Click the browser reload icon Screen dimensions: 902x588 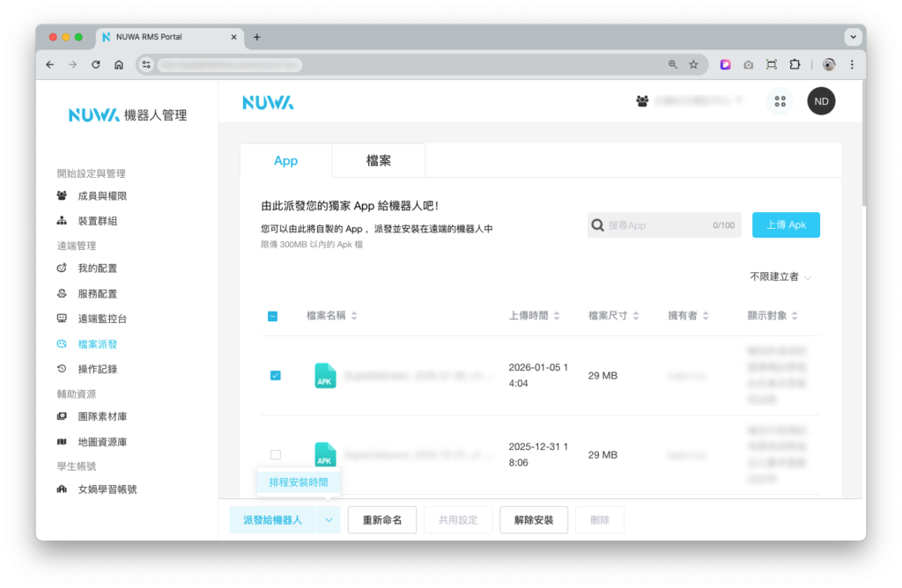[x=96, y=64]
